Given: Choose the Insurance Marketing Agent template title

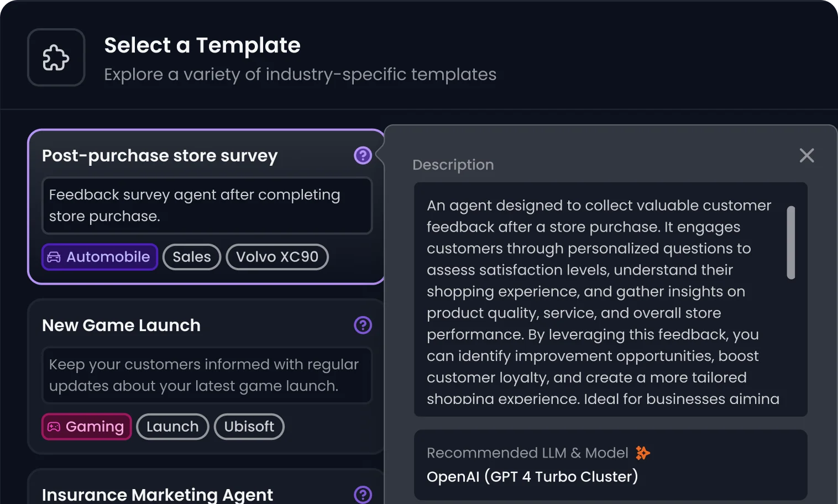Looking at the screenshot, I should tap(158, 495).
